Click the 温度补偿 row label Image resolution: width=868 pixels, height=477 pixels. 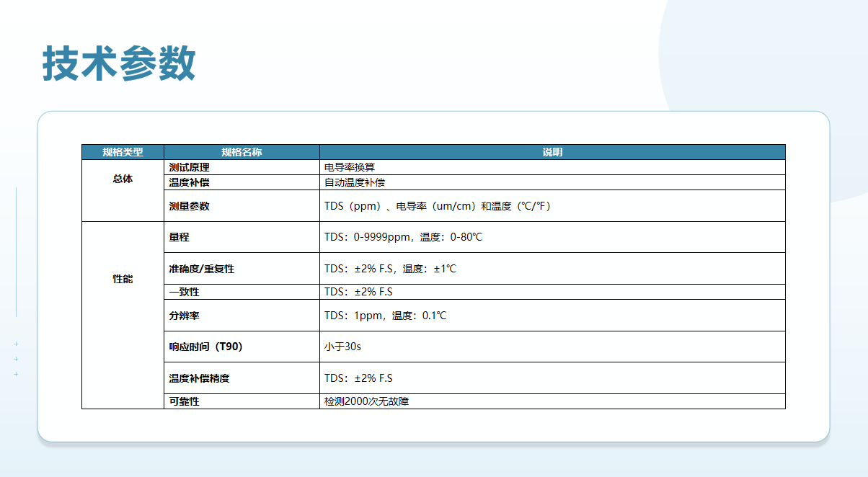(x=242, y=182)
